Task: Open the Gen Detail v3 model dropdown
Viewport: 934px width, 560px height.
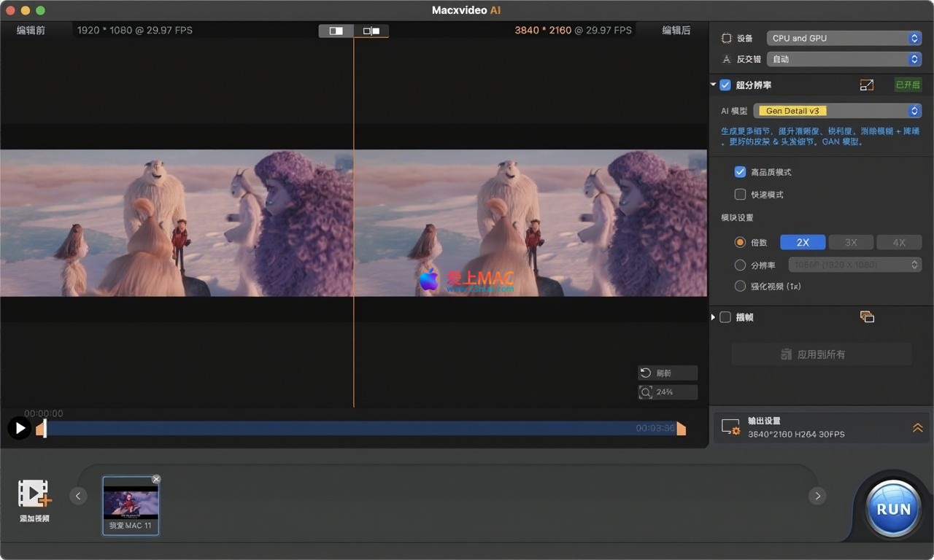Action: tap(838, 111)
